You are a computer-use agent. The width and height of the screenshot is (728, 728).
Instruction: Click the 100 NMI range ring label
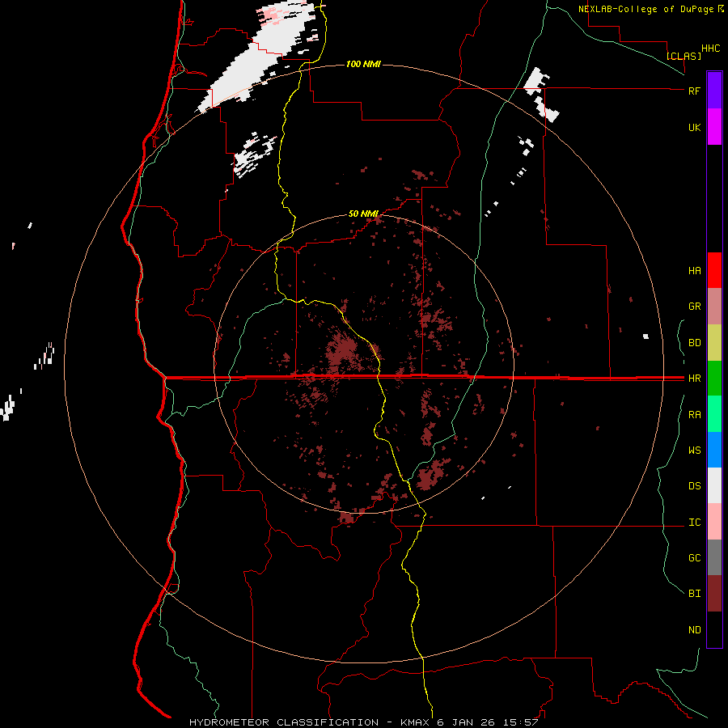[363, 64]
